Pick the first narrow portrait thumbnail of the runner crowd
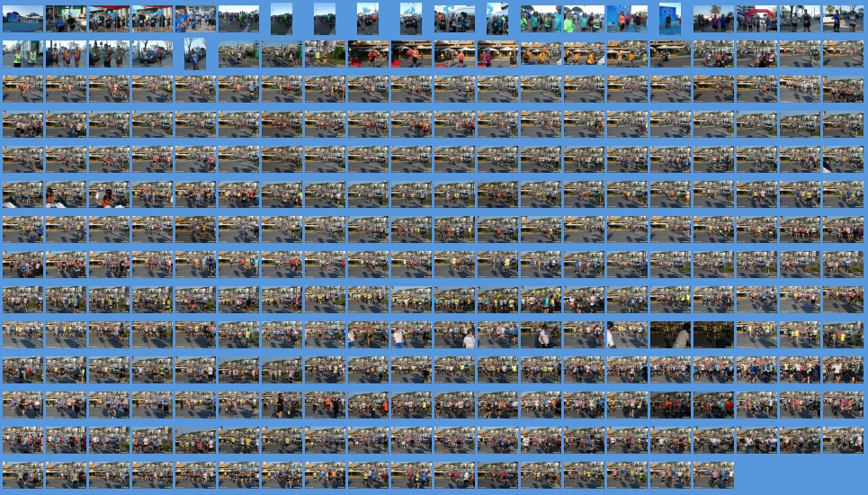Screen dimensions: 868x495 pyautogui.click(x=282, y=19)
